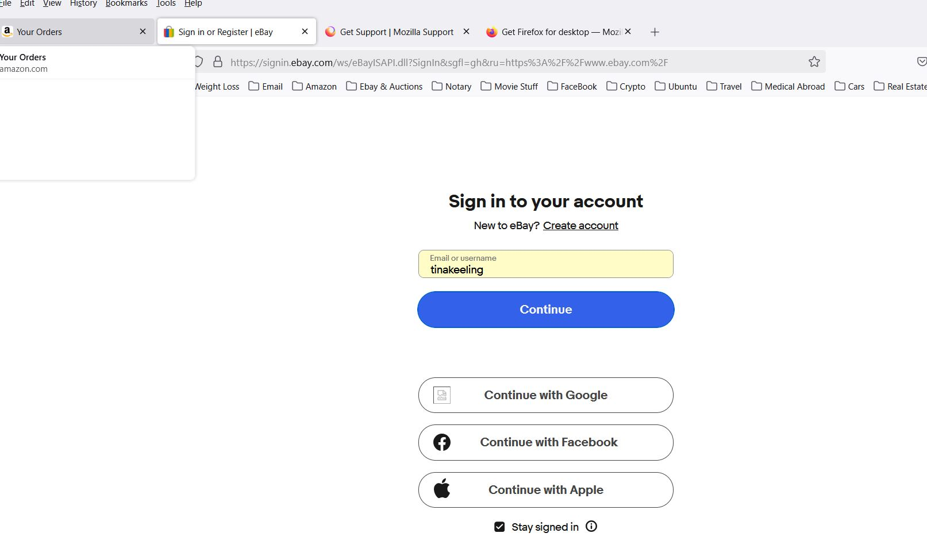This screenshot has height=560, width=927.
Task: Click the Facebook logo icon
Action: tap(442, 442)
